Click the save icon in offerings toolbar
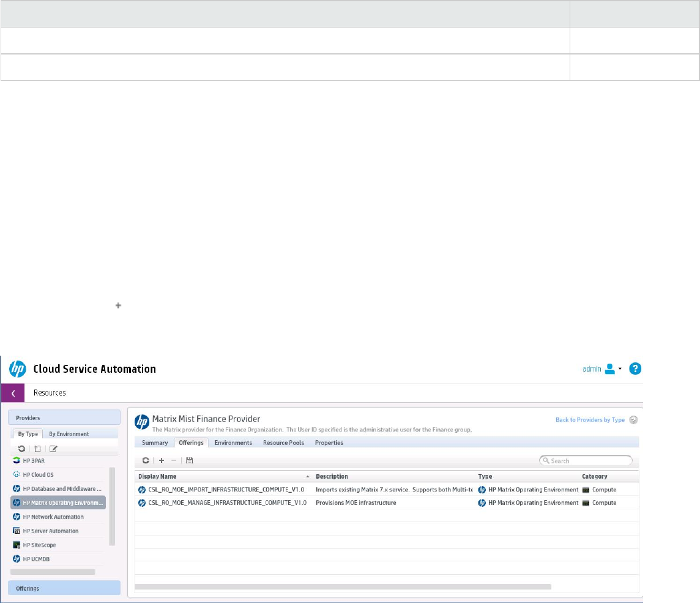Viewport: 700px width, 603px height. 189,460
